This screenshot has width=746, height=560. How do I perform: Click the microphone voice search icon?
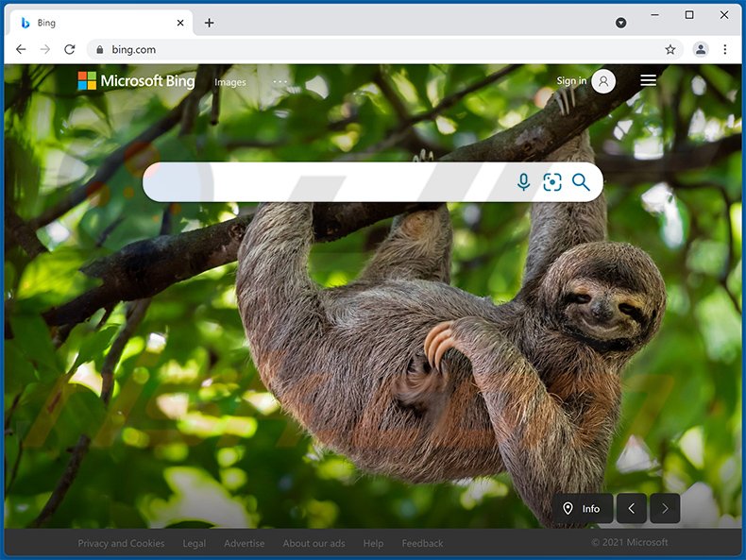click(x=524, y=182)
